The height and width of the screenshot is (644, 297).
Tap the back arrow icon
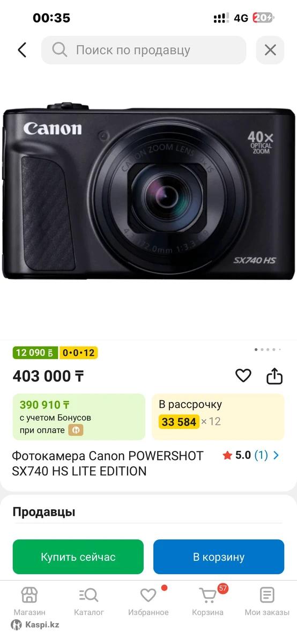pyautogui.click(x=22, y=50)
